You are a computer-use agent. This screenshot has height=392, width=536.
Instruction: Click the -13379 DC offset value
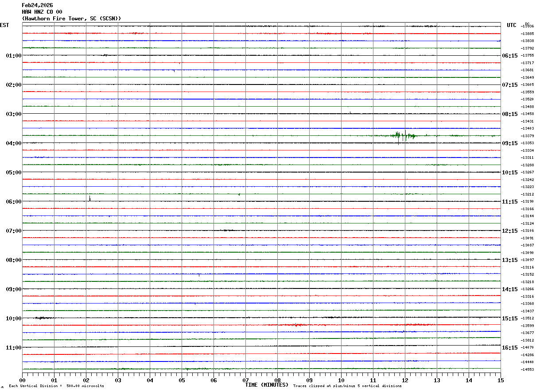[528, 136]
